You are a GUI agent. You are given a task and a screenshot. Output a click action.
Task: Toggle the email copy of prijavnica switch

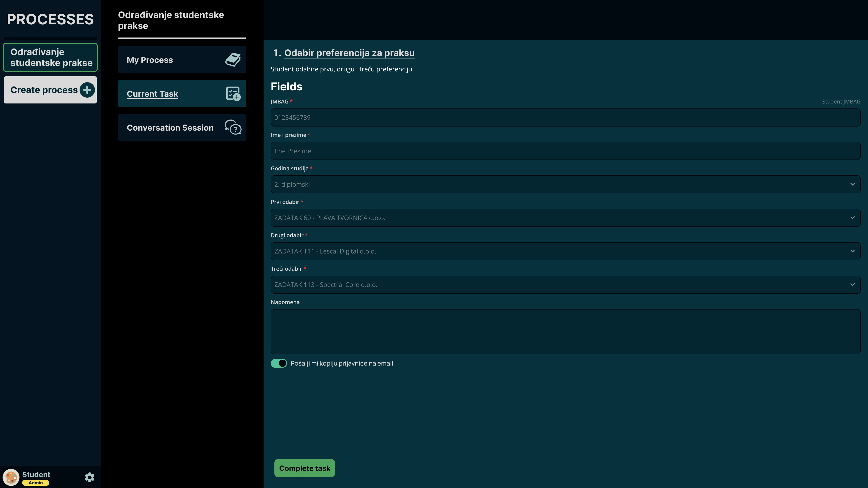pyautogui.click(x=279, y=363)
